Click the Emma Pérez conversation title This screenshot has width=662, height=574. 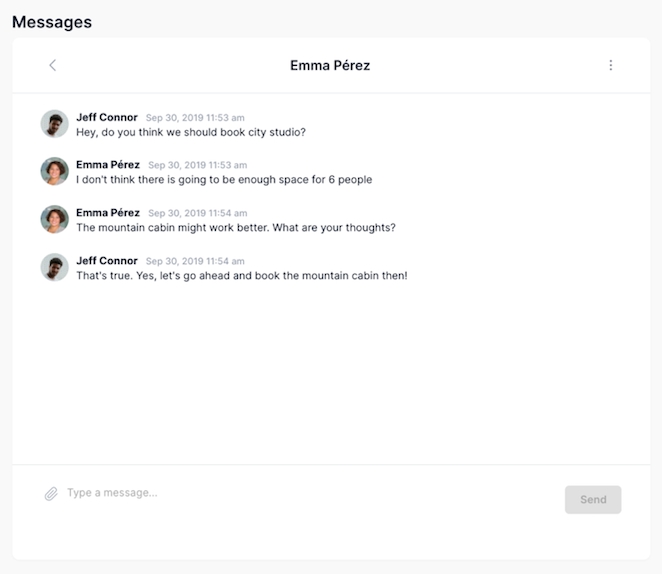tap(330, 66)
